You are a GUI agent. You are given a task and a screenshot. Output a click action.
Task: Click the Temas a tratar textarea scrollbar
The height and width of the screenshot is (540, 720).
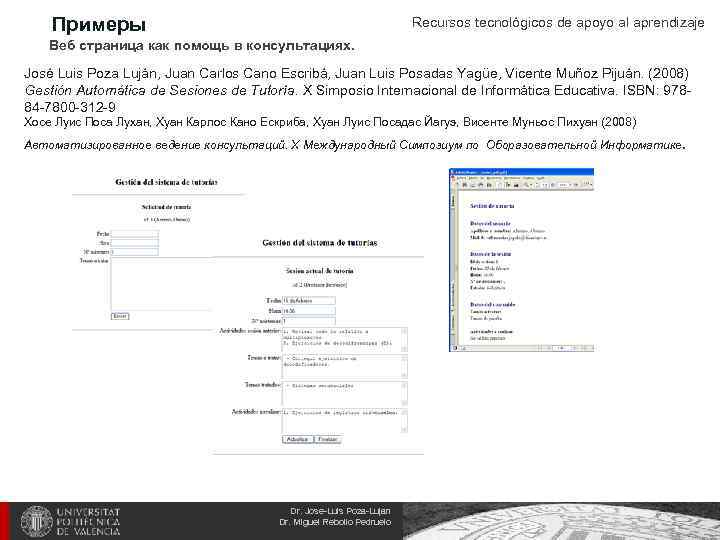(404, 366)
